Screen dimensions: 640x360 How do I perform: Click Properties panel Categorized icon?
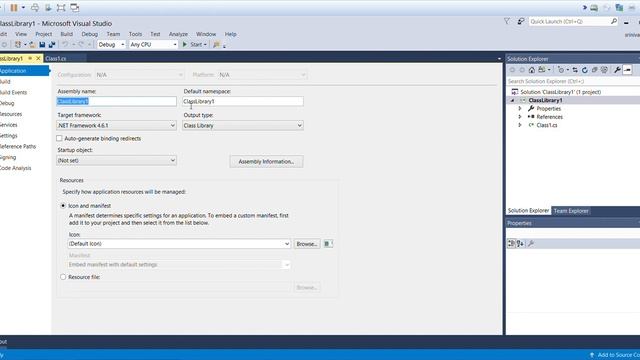[511, 244]
